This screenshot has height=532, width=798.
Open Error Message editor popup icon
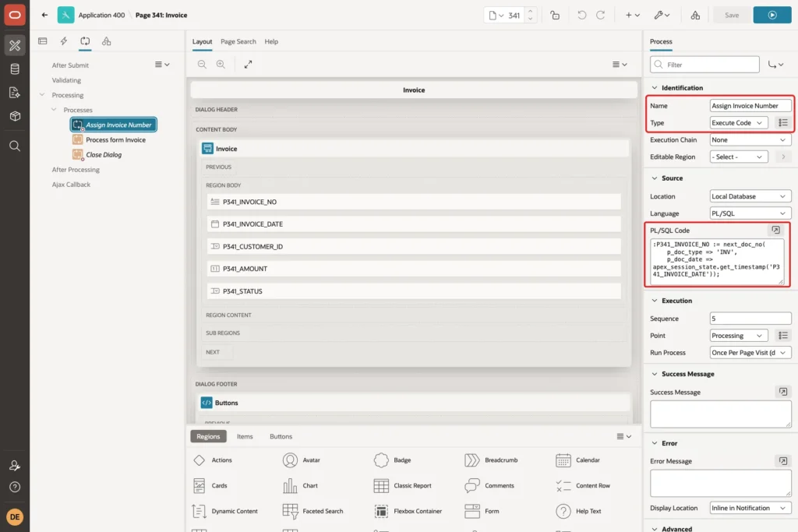(782, 461)
